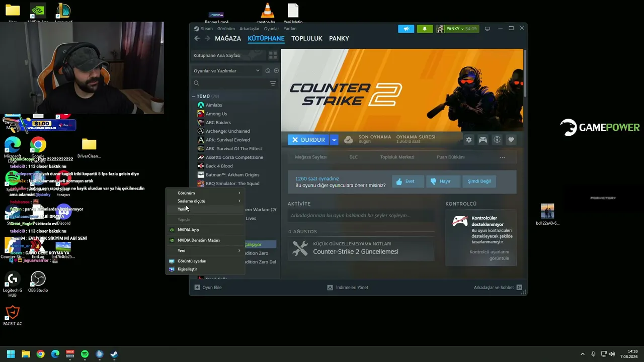
Task: Click the ready-to-play filter icon
Action: (x=276, y=71)
